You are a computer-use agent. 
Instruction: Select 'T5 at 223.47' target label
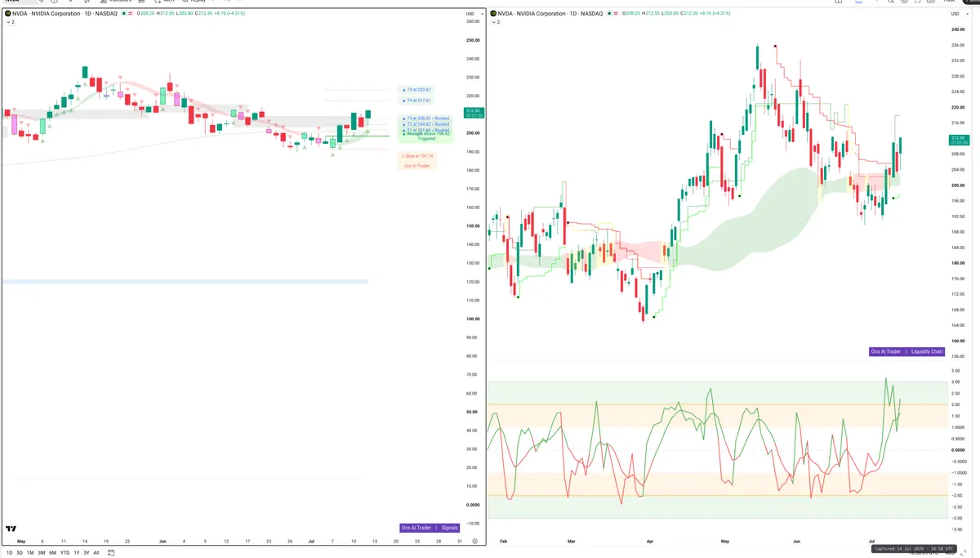click(x=416, y=90)
